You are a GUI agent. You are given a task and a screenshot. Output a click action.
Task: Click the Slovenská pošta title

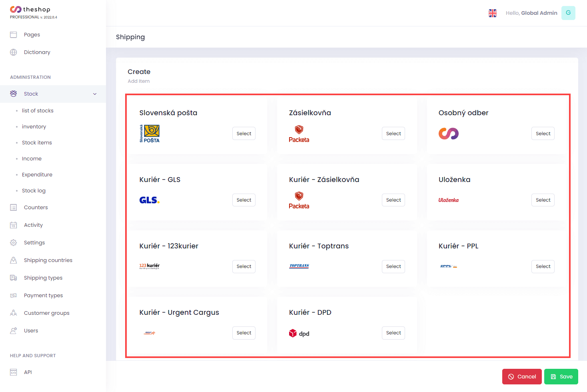pyautogui.click(x=168, y=113)
